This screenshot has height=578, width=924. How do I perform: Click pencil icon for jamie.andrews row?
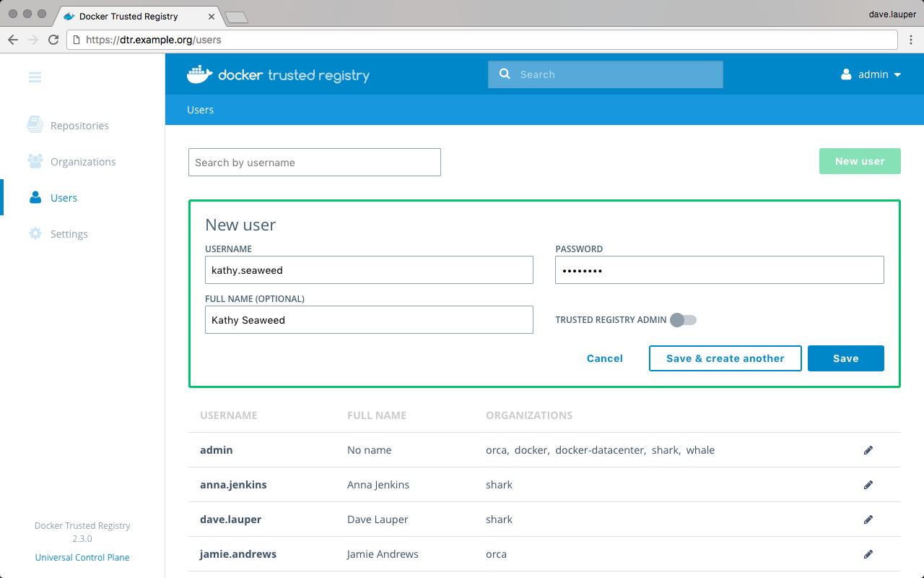(x=868, y=554)
